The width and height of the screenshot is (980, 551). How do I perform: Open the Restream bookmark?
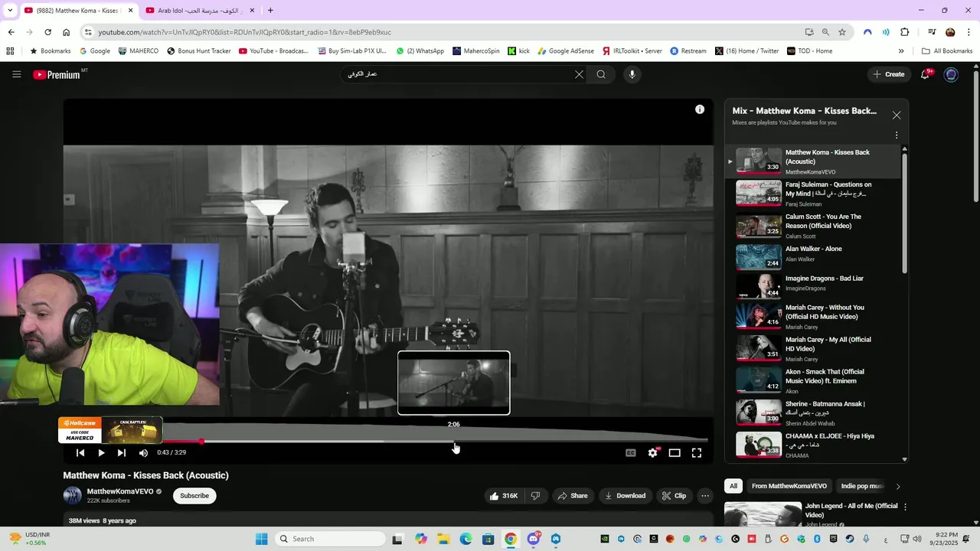[x=688, y=51]
